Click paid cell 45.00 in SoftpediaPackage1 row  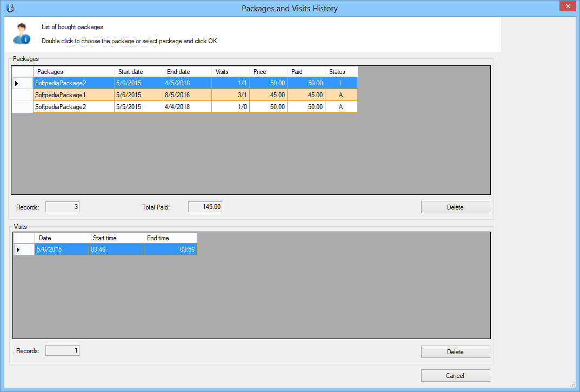pyautogui.click(x=306, y=95)
